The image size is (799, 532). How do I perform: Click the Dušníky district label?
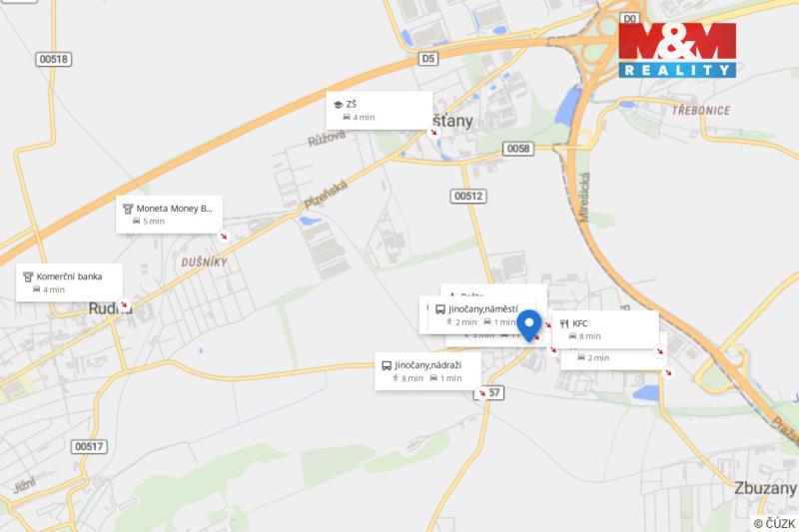click(x=205, y=263)
